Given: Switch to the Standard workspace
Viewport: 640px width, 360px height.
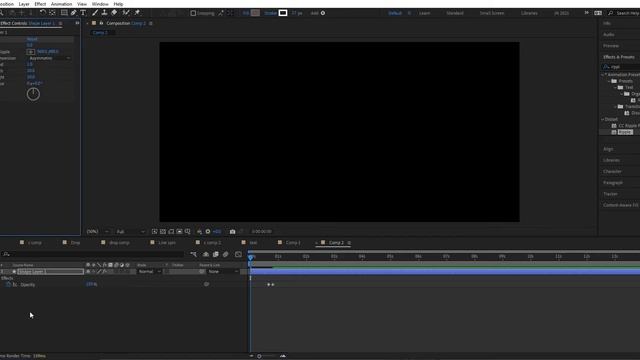Looking at the screenshot, I should tap(455, 13).
